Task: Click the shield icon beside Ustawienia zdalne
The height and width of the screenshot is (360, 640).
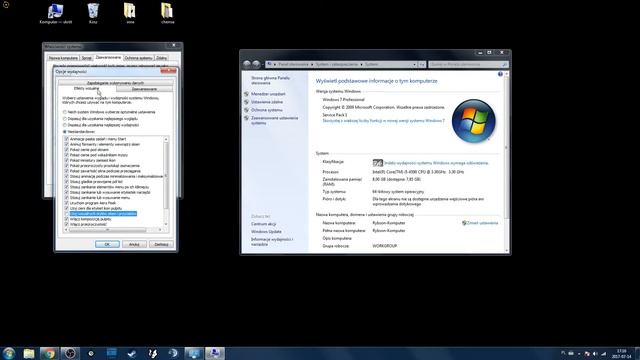Action: [246, 102]
